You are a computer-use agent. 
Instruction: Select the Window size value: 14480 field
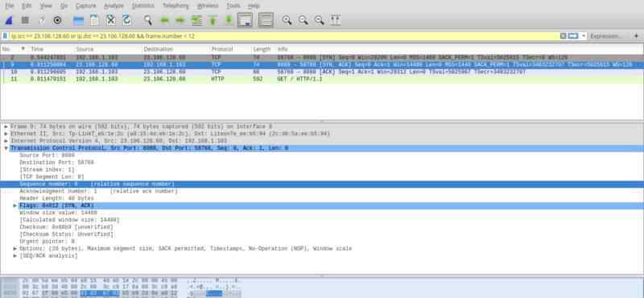pos(58,213)
